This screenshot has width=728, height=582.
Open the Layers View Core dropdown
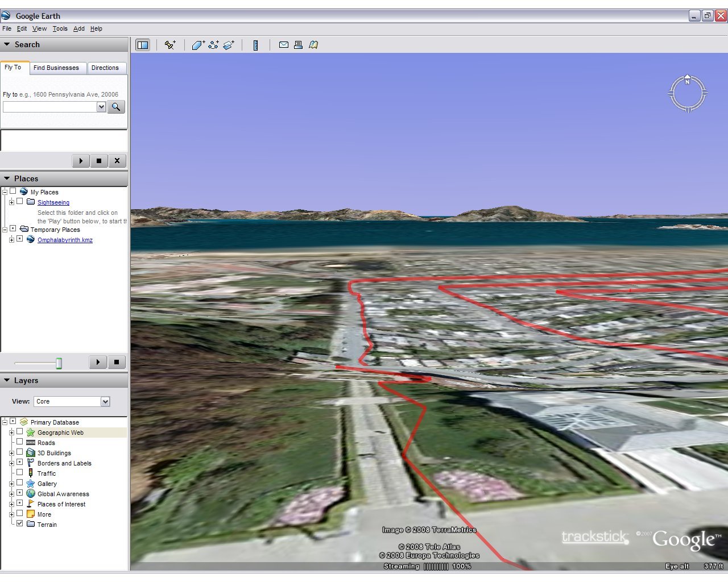click(x=105, y=402)
